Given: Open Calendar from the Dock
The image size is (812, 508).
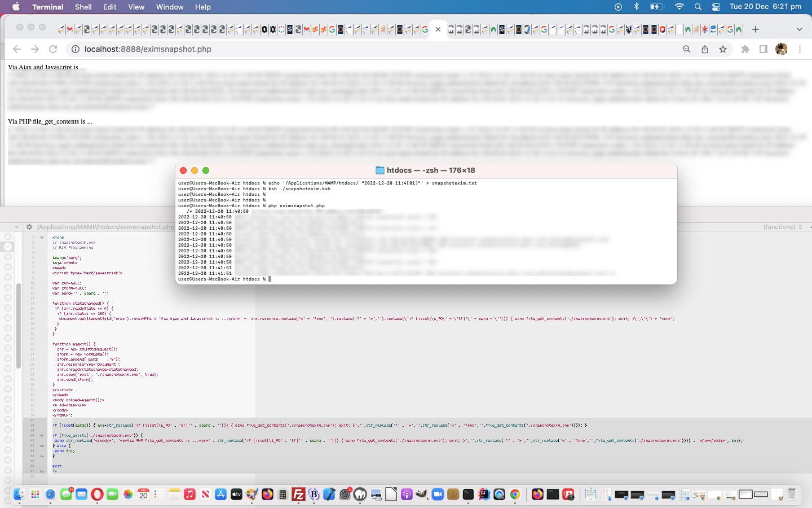Looking at the screenshot, I should pos(143,494).
